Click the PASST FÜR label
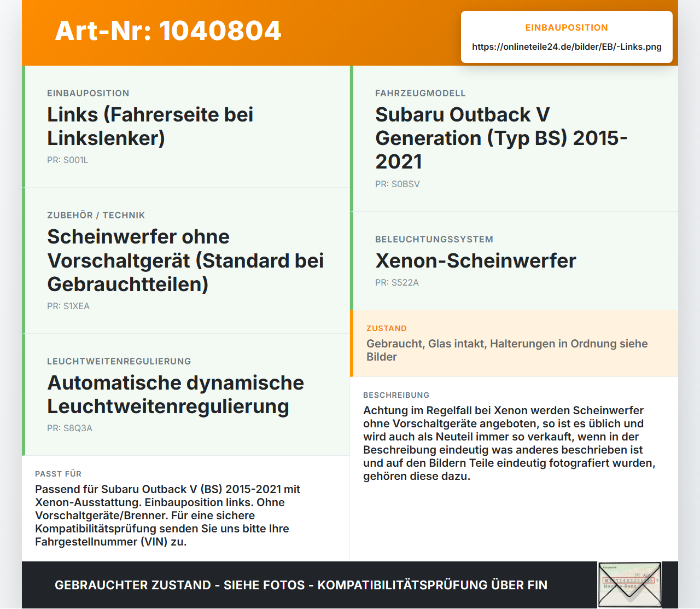The image size is (700, 609). pyautogui.click(x=59, y=474)
